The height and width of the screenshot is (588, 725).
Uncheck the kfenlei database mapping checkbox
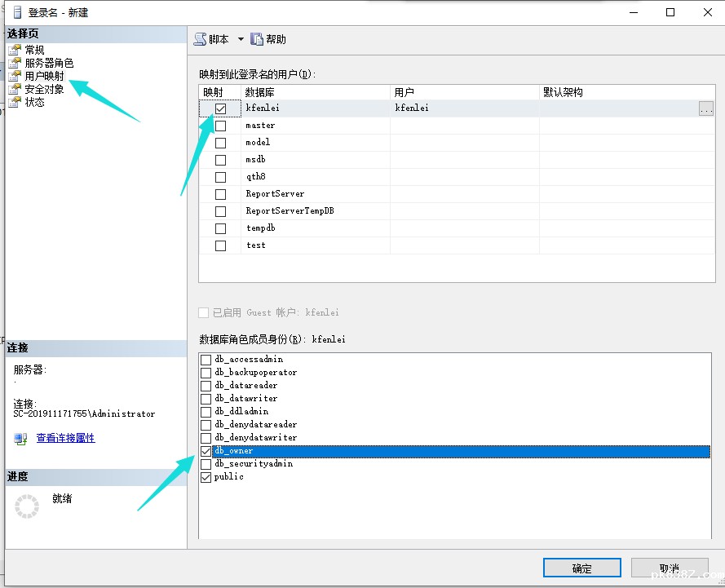pyautogui.click(x=220, y=108)
